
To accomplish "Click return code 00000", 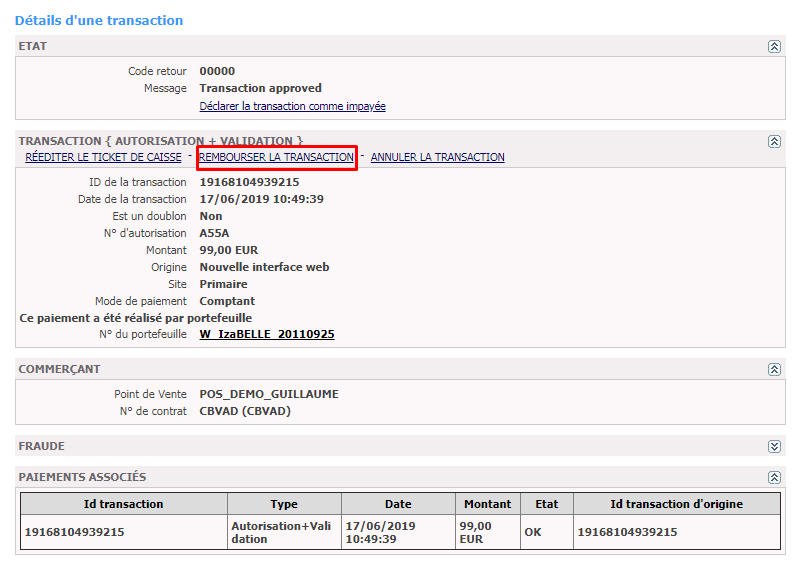I will pyautogui.click(x=217, y=71).
